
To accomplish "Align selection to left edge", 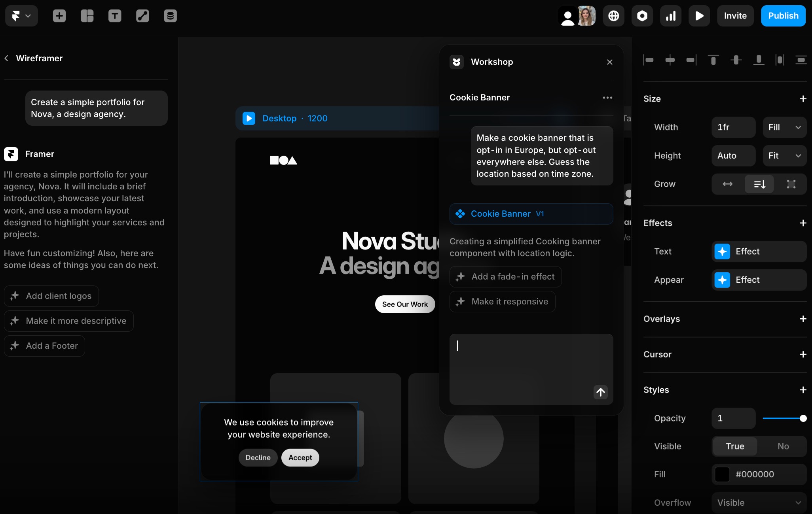I will [x=649, y=60].
